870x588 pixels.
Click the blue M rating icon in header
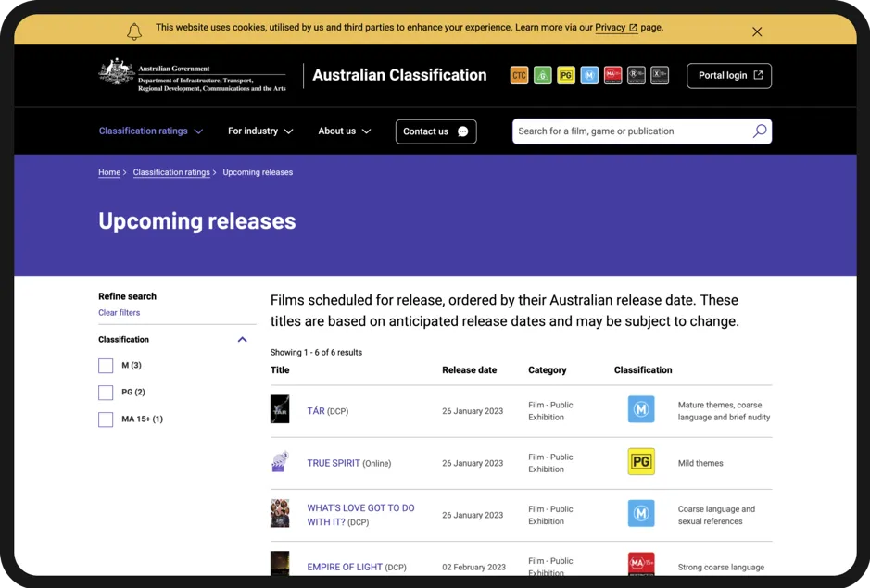[x=589, y=75]
